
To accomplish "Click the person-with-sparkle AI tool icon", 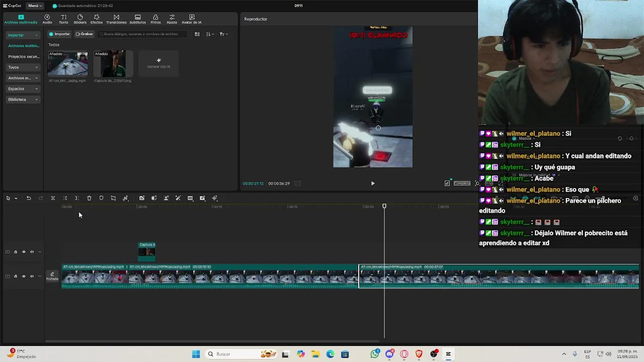I will click(x=166, y=198).
